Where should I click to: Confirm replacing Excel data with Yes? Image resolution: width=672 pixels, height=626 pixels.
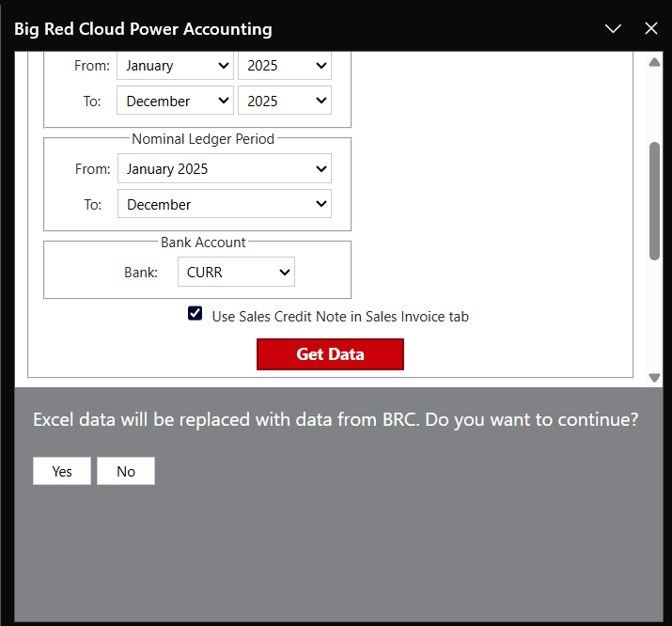(62, 471)
